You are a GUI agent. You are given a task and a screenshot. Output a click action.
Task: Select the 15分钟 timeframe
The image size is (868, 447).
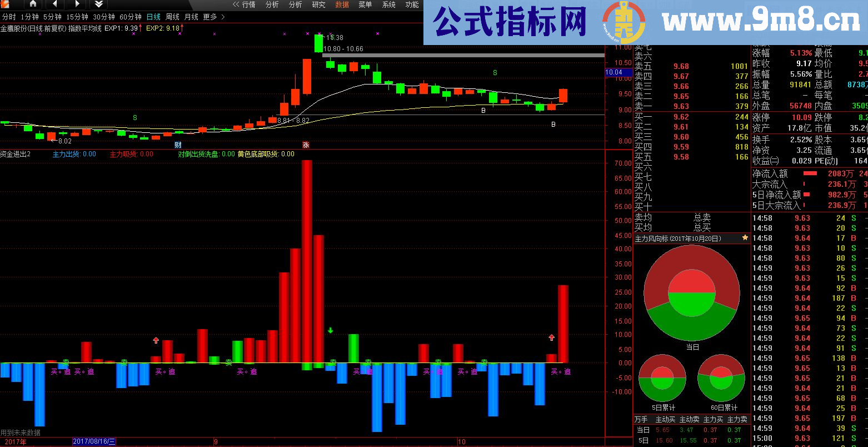coord(77,17)
